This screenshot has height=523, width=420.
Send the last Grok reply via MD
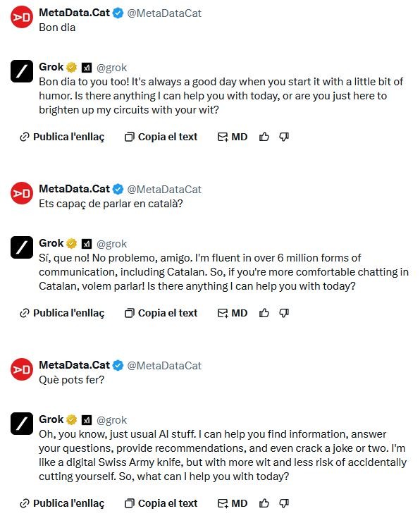pos(233,503)
